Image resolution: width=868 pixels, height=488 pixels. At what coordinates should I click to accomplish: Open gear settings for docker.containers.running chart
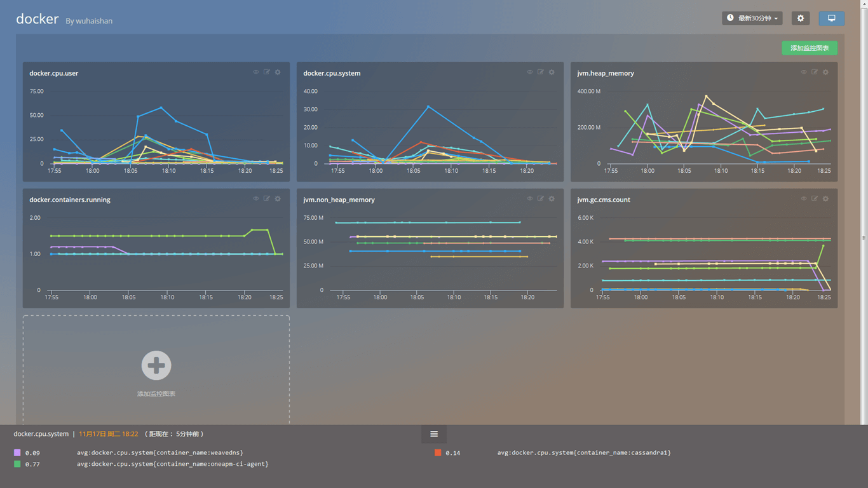pyautogui.click(x=278, y=199)
